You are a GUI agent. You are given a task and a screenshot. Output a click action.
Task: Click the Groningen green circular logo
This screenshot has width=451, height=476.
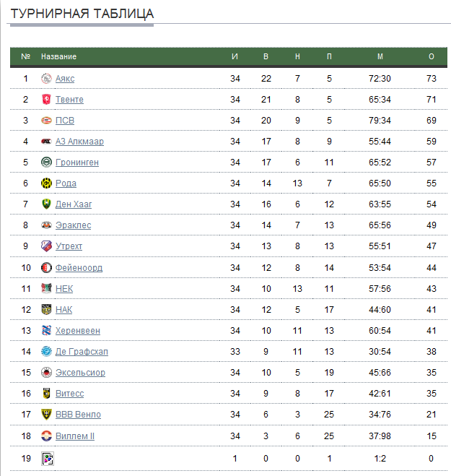click(x=46, y=163)
